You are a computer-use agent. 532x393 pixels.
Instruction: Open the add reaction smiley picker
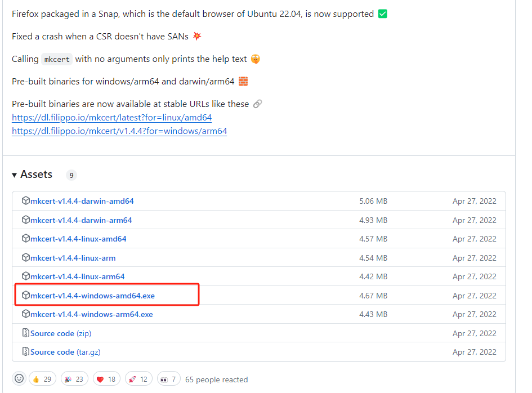pos(19,378)
